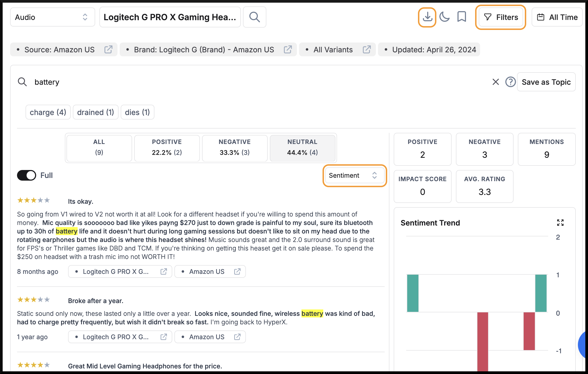Clear the battery search with the X icon

click(495, 82)
